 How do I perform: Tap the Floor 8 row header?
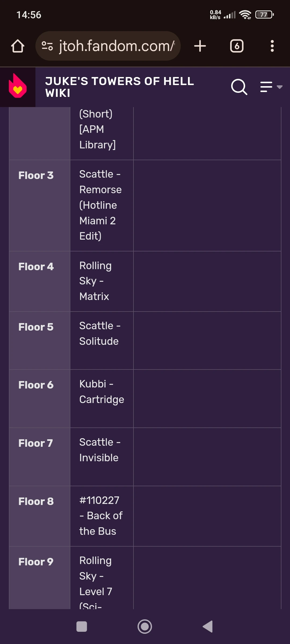pos(36,502)
